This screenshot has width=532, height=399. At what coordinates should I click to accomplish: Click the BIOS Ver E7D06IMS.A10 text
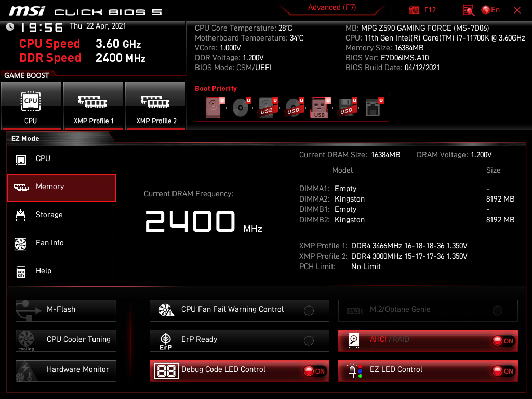click(387, 58)
